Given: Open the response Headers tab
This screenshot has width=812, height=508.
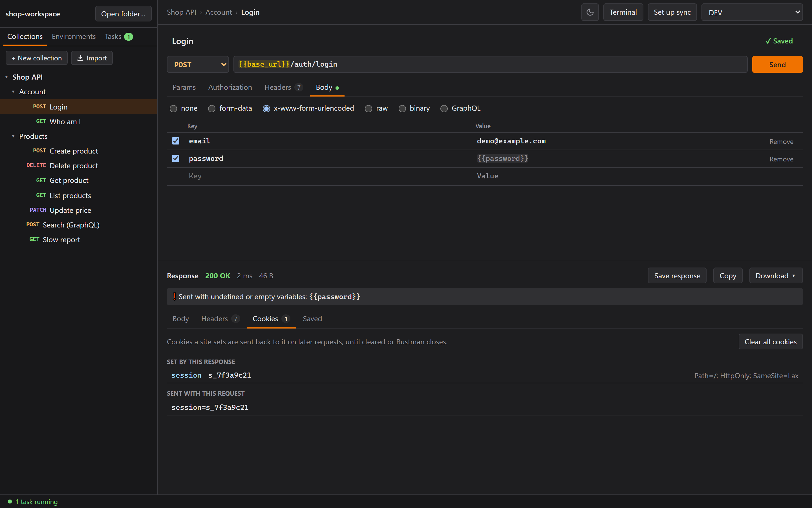Looking at the screenshot, I should click(x=220, y=319).
